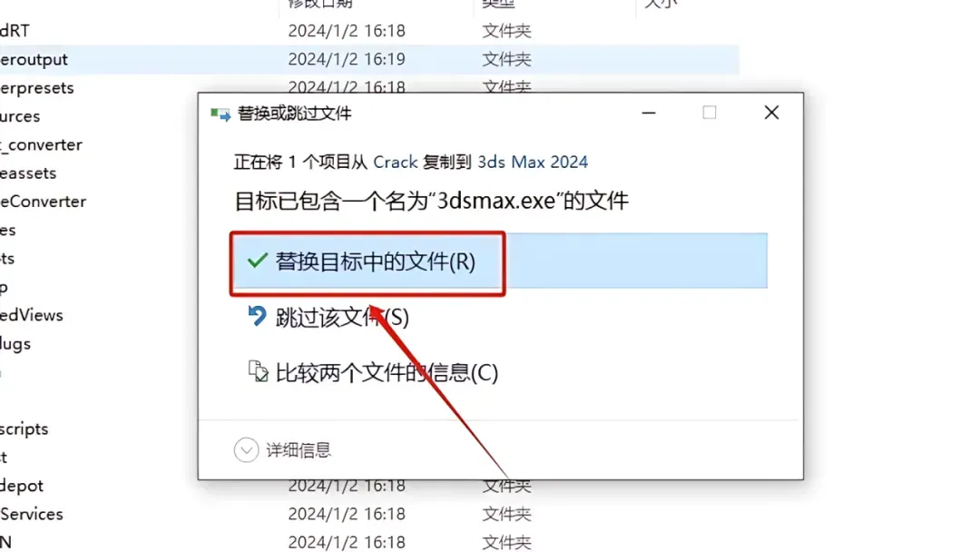Select the dRT folder row
980x552 pixels.
point(368,31)
